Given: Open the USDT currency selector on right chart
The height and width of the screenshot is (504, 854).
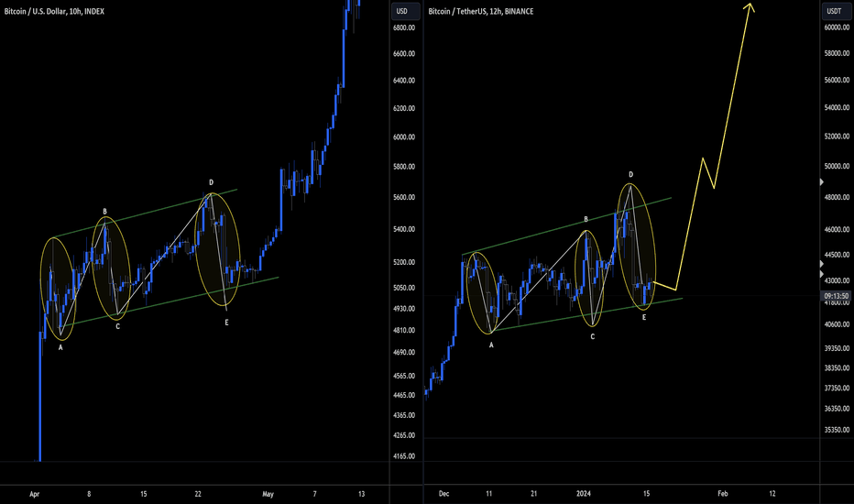Looking at the screenshot, I should point(835,11).
